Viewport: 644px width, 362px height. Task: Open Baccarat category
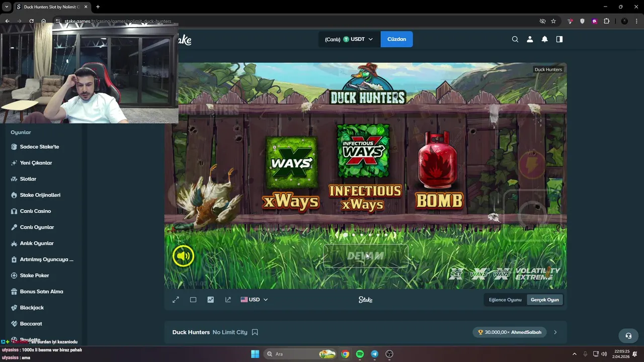pyautogui.click(x=31, y=324)
